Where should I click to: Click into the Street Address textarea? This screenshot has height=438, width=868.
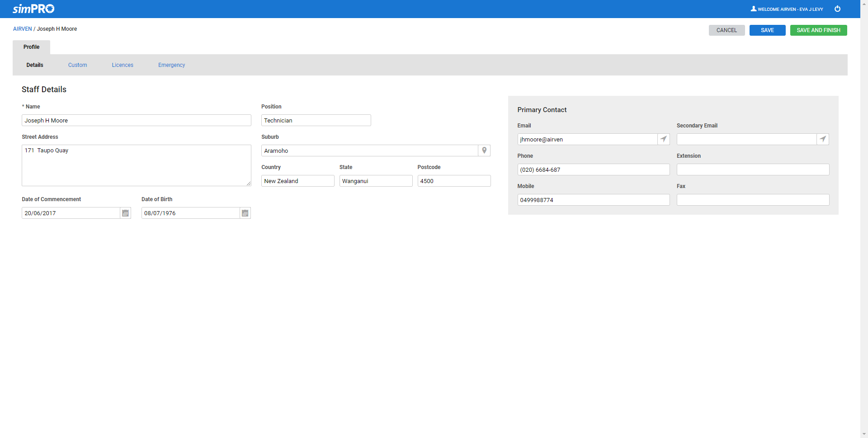point(137,165)
